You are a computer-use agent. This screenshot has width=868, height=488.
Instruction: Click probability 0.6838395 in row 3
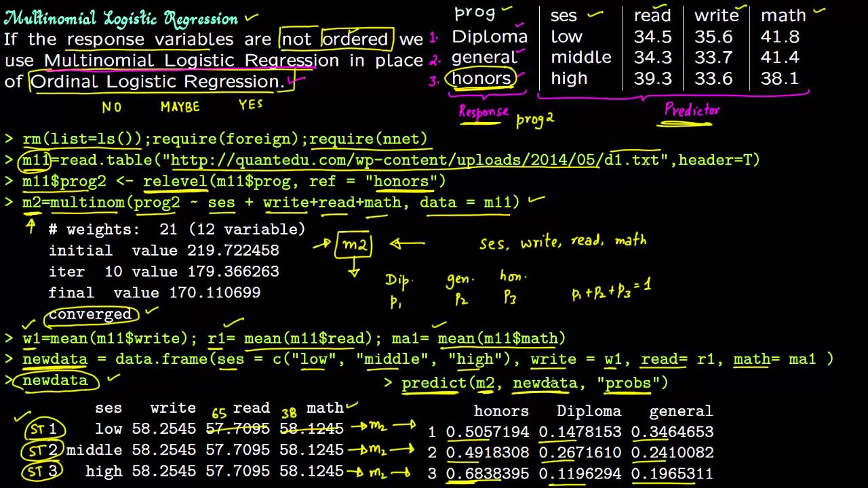point(488,473)
